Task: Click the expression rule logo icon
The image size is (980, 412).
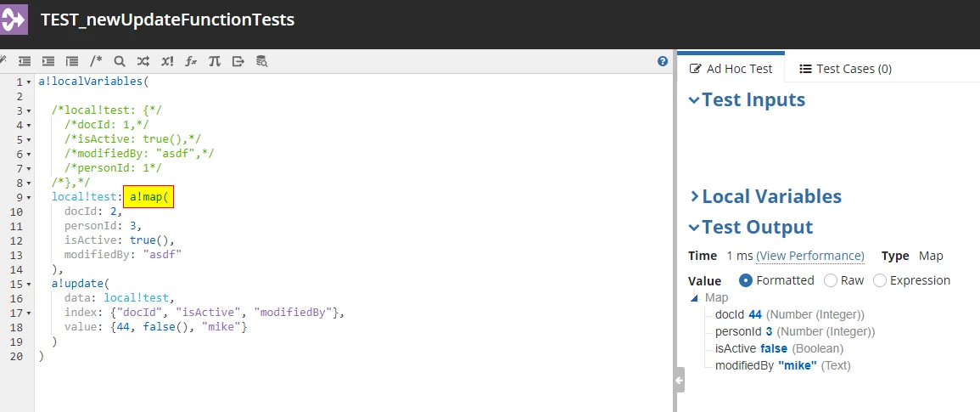Action: (14, 20)
